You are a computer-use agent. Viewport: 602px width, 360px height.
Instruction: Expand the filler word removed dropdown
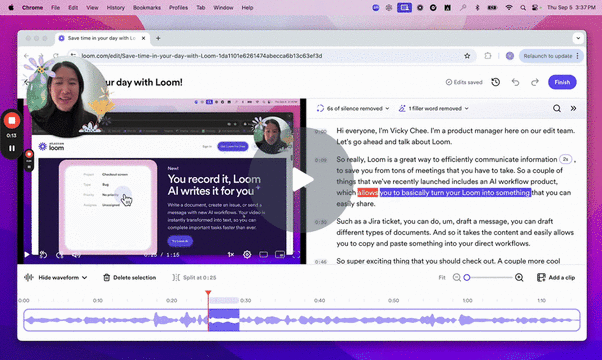click(x=434, y=109)
